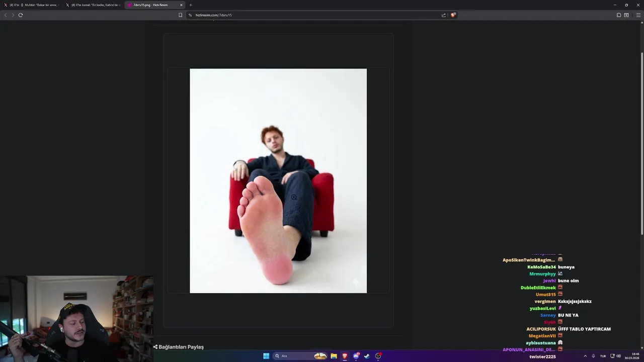Go back using the browser back arrow
The image size is (644, 362).
pos(6,15)
